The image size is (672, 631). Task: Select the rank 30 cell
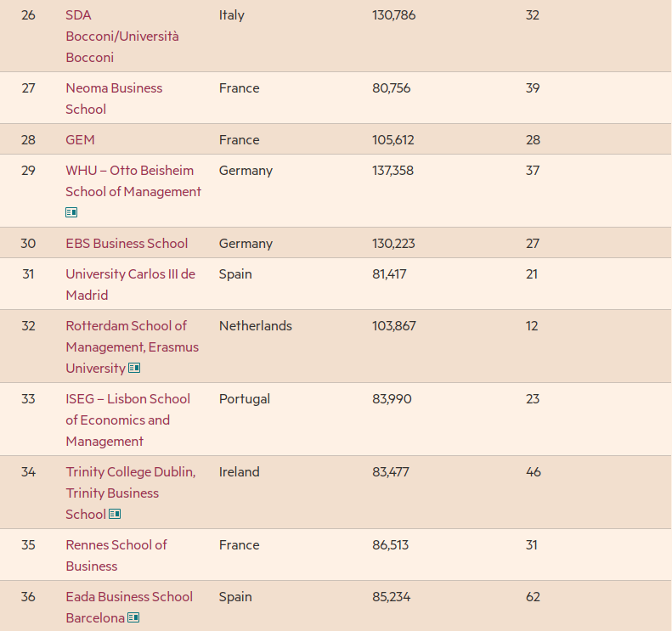tap(28, 244)
